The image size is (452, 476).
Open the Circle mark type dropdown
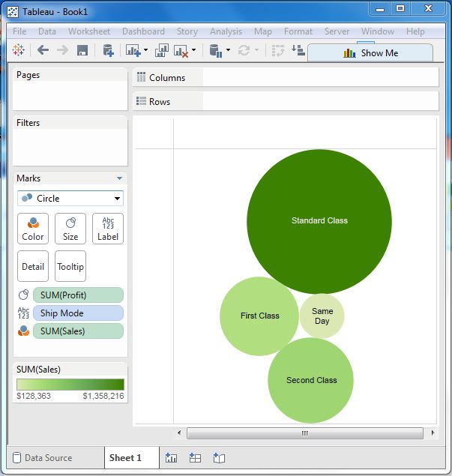tap(70, 199)
